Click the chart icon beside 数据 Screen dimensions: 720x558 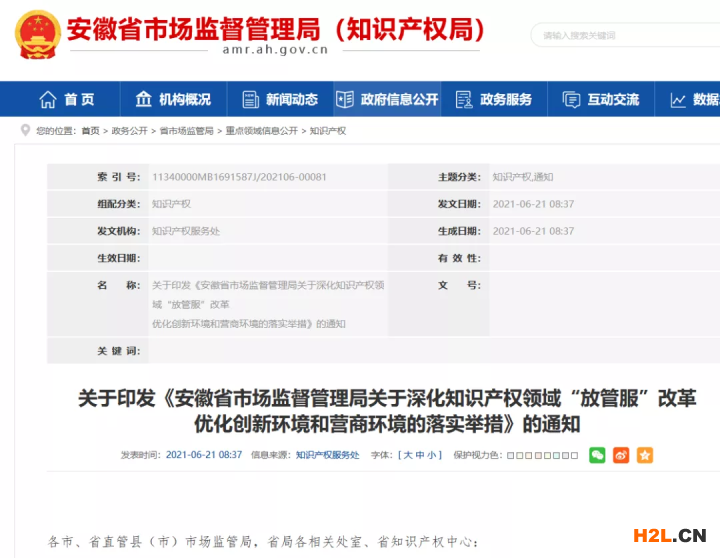pos(678,100)
